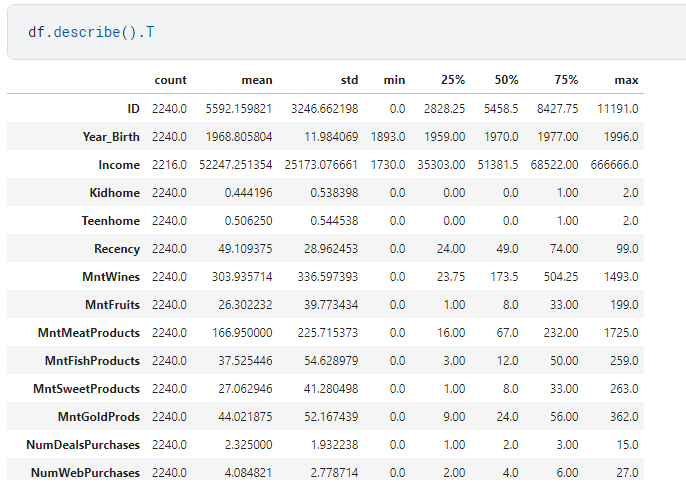This screenshot has width=686, height=486.
Task: Select the Year_Birth row label
Action: point(111,136)
